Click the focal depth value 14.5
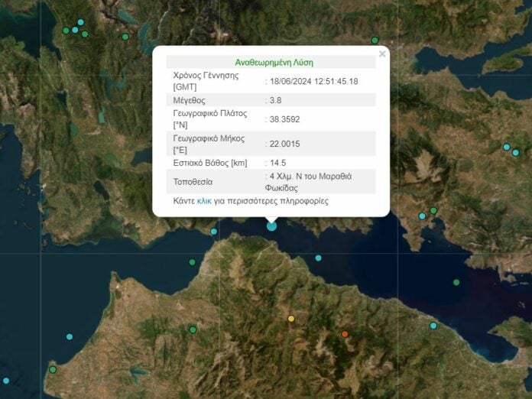 click(278, 163)
